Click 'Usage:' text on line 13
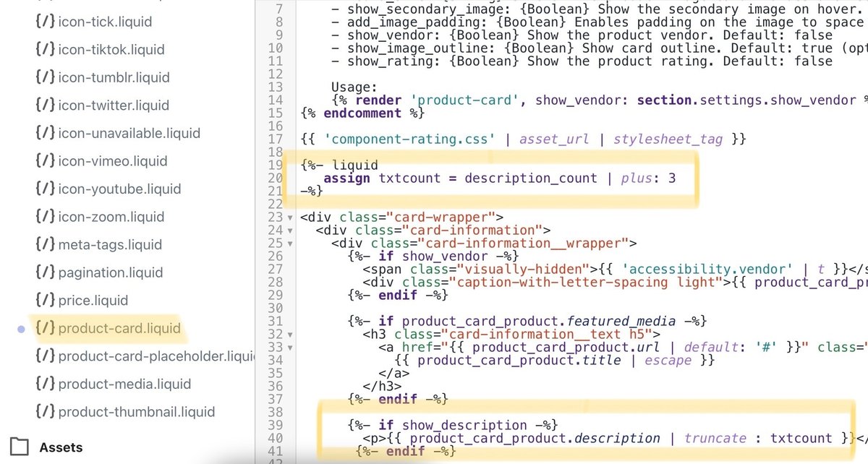Image resolution: width=868 pixels, height=464 pixels. pos(354,87)
